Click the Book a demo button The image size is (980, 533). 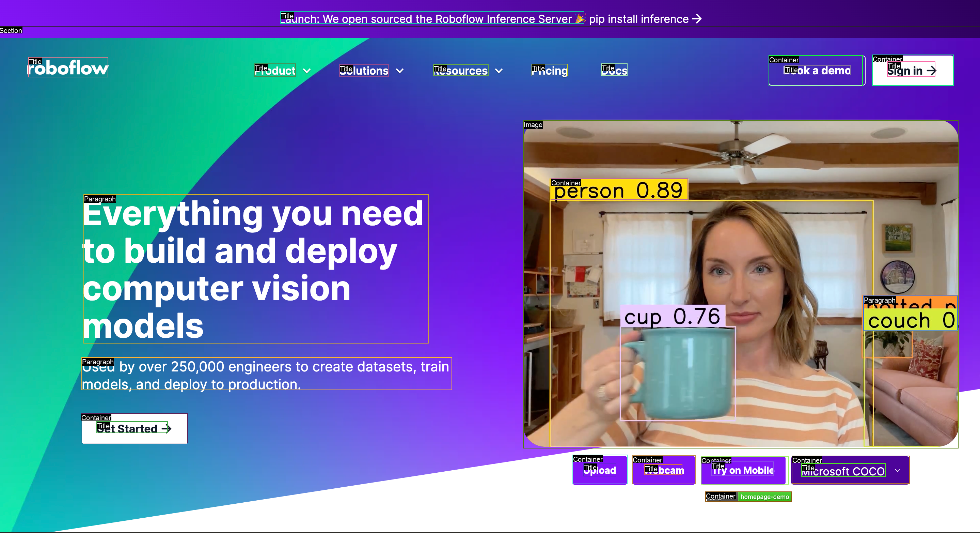(x=817, y=71)
